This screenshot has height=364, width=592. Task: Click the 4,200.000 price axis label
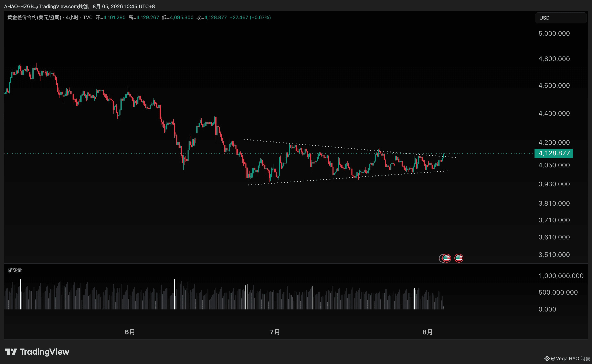[554, 143]
